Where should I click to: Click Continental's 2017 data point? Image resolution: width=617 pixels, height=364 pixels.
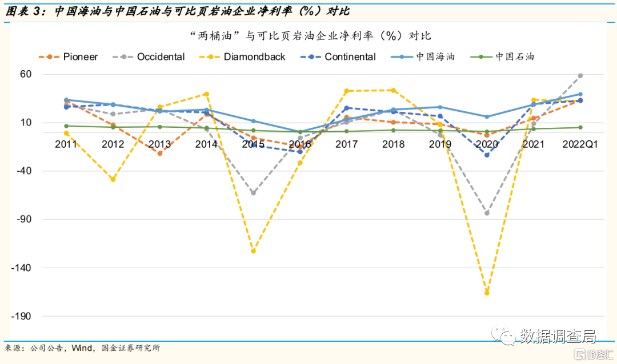point(347,108)
